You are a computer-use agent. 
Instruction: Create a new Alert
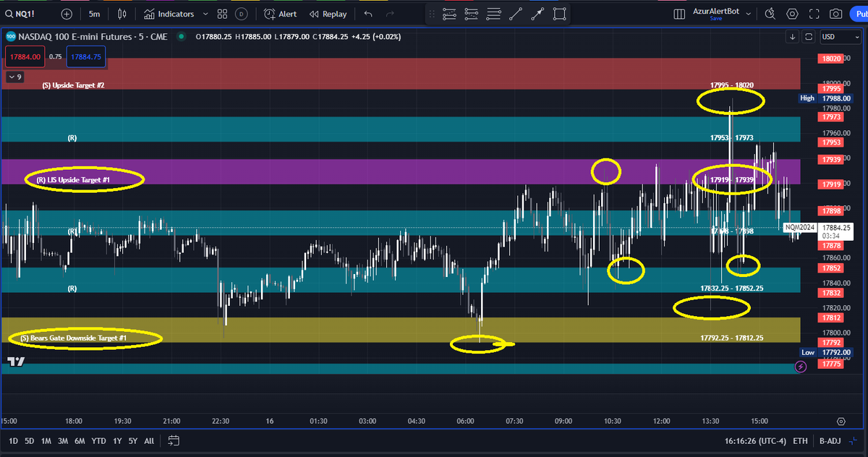pyautogui.click(x=281, y=14)
